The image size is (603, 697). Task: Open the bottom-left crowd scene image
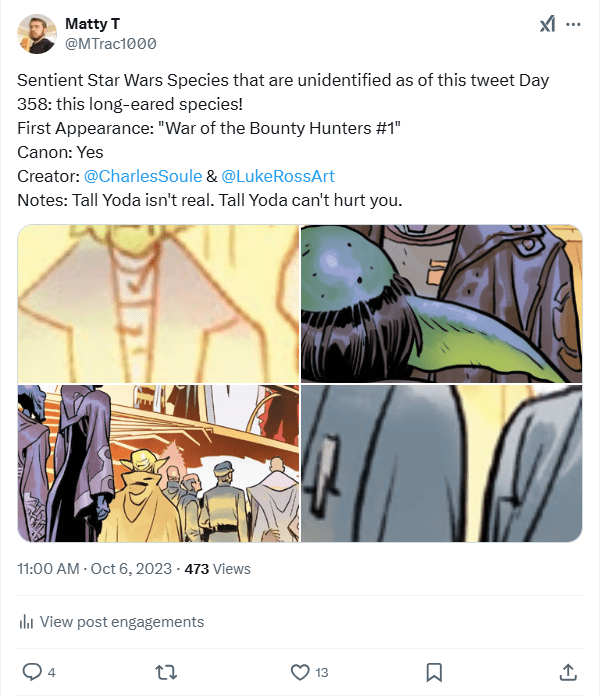point(158,463)
